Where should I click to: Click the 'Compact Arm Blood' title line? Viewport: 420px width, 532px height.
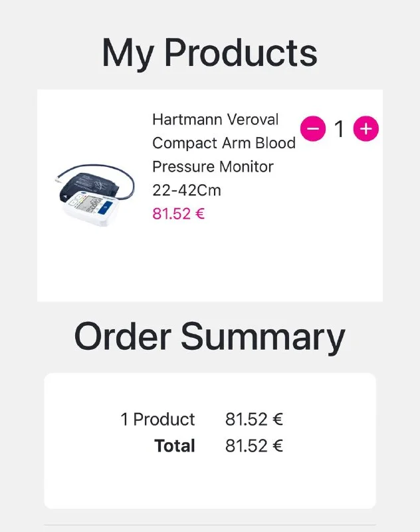click(224, 143)
